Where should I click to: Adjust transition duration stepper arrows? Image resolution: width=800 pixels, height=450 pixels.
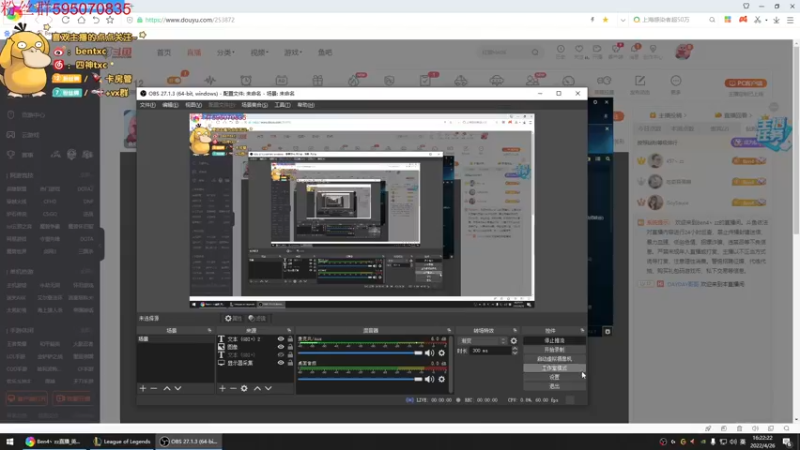(x=514, y=351)
